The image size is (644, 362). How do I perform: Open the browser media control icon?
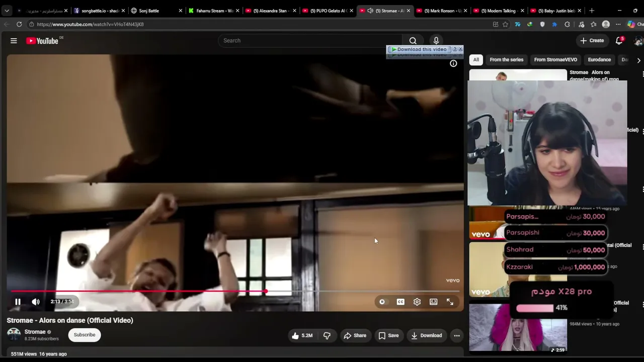[581, 24]
